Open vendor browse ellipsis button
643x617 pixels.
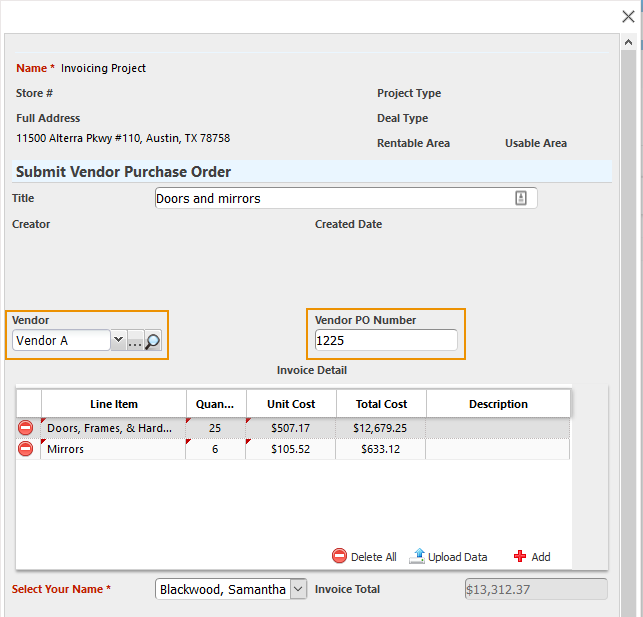[x=135, y=340]
